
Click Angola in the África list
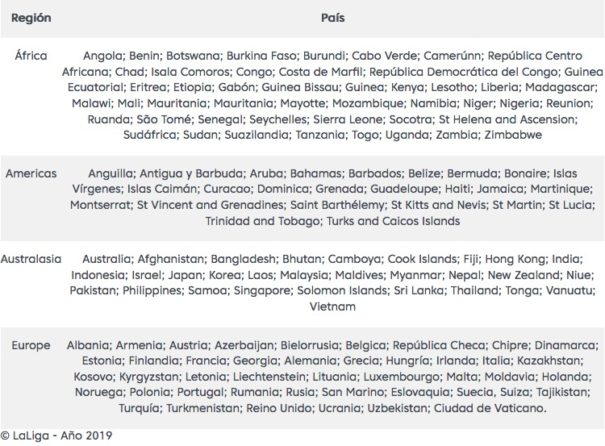[x=103, y=56]
